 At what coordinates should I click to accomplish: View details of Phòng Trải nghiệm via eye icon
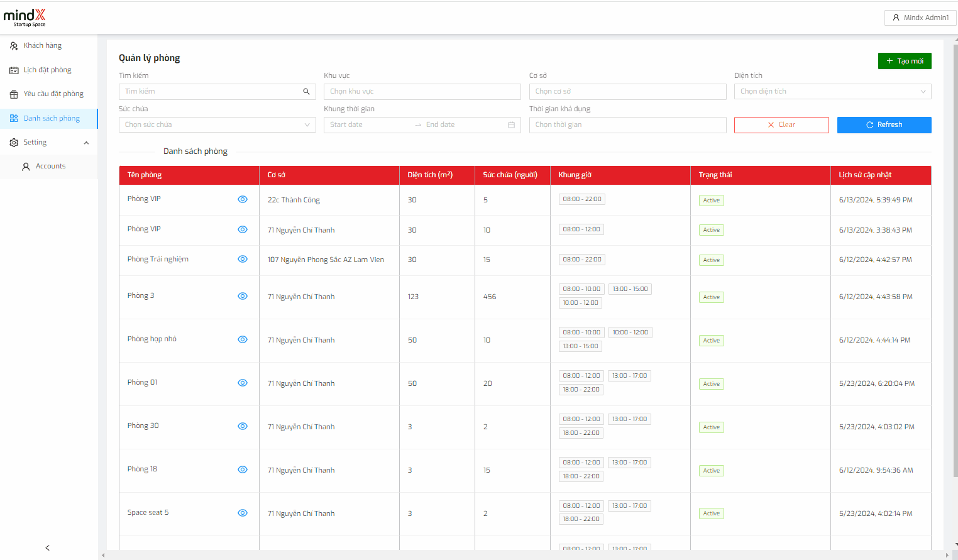click(243, 260)
